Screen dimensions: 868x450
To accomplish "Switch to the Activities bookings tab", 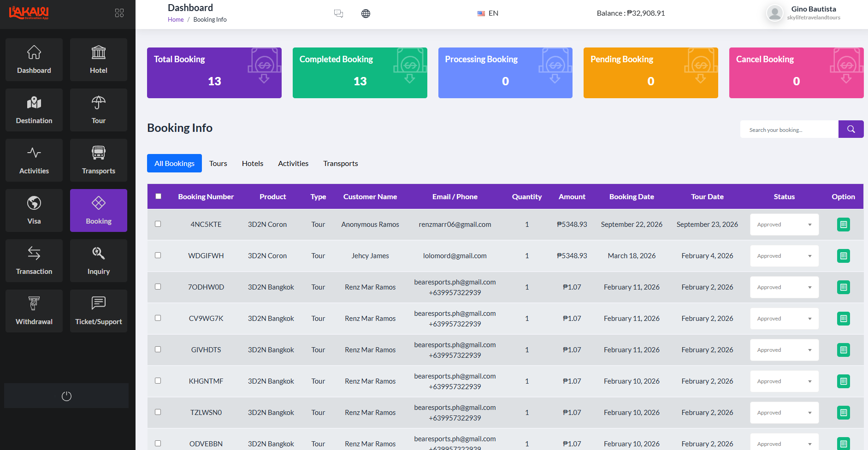I will click(293, 163).
